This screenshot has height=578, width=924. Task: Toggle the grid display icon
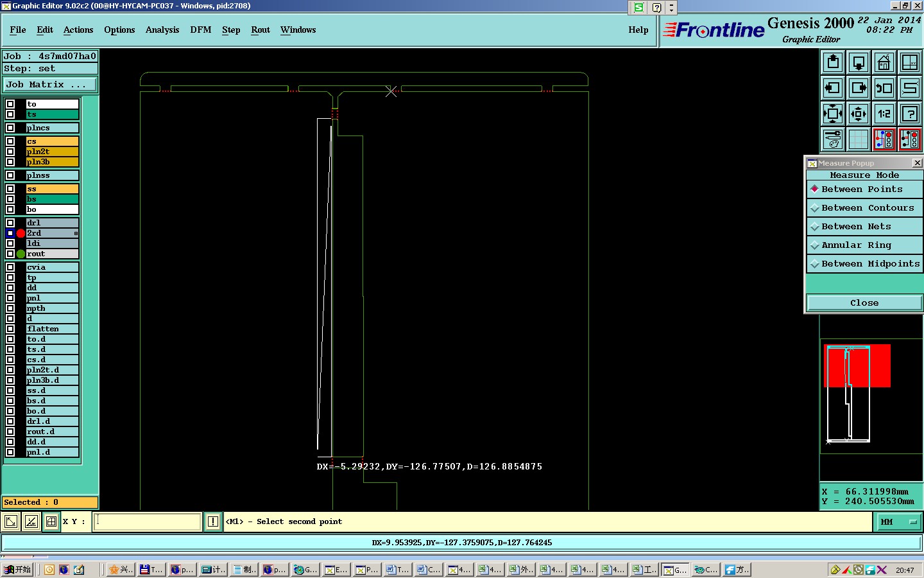click(859, 139)
